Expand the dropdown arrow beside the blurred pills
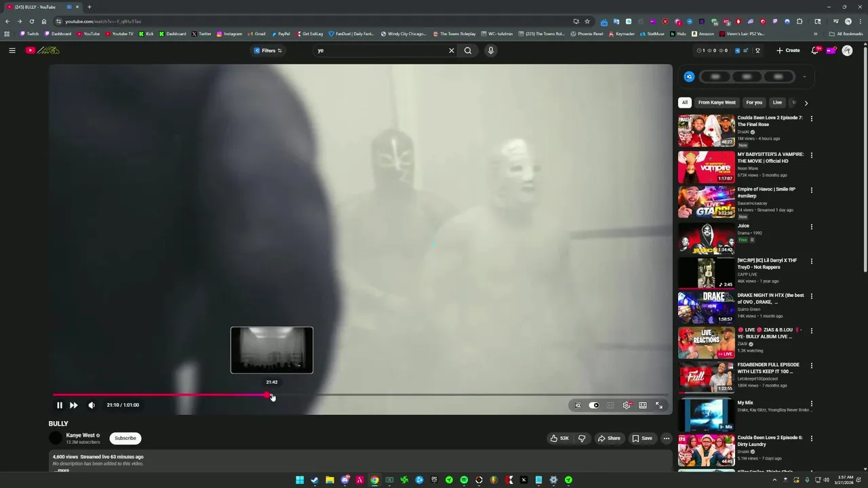This screenshot has width=868, height=488. (x=804, y=77)
